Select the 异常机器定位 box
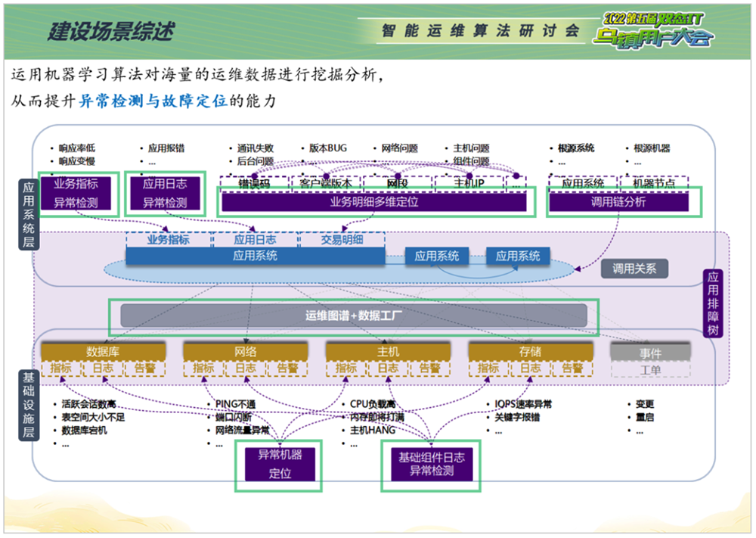 (280, 464)
